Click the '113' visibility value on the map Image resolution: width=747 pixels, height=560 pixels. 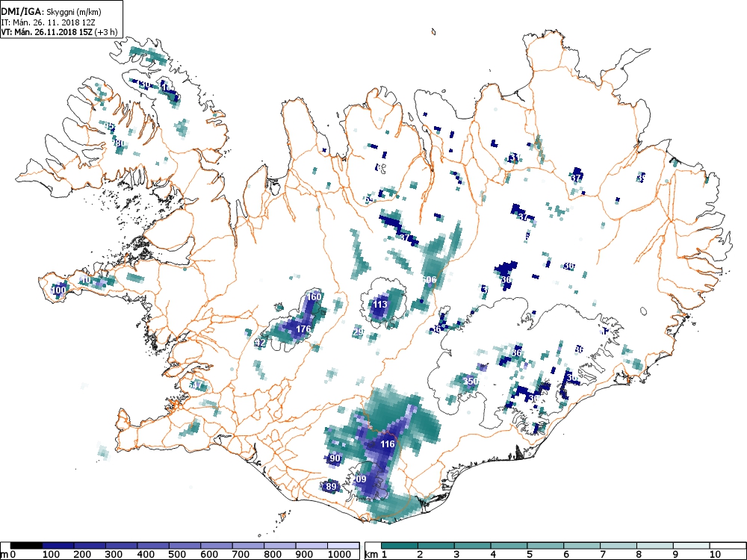(380, 305)
